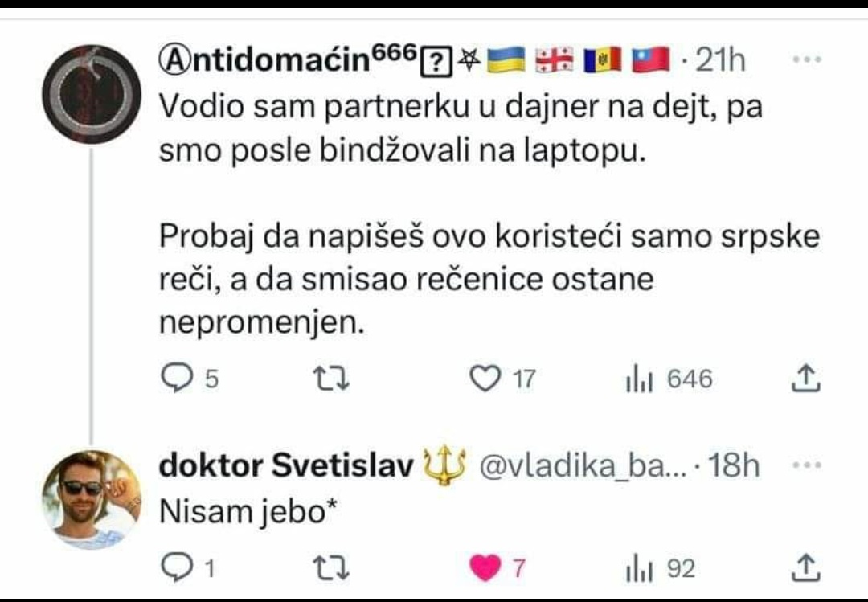Screen dimensions: 868x602
Task: Reply to doktor Svetislav's comment
Action: click(x=174, y=569)
